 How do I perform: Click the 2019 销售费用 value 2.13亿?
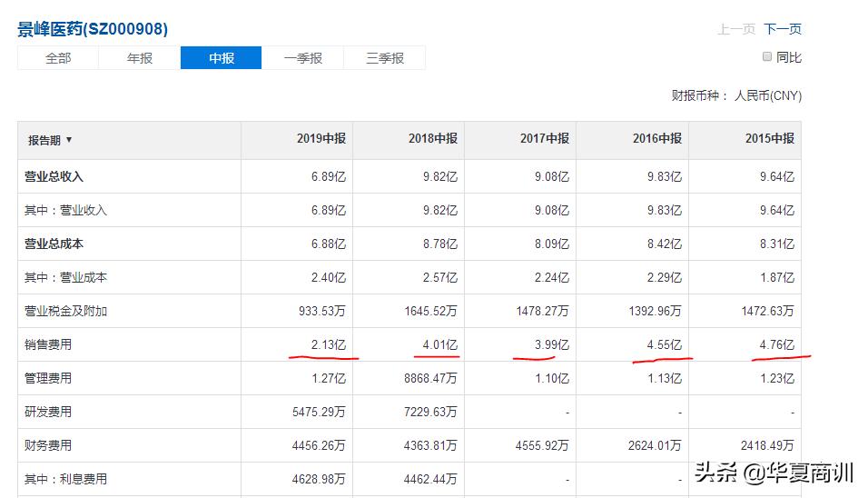[328, 344]
